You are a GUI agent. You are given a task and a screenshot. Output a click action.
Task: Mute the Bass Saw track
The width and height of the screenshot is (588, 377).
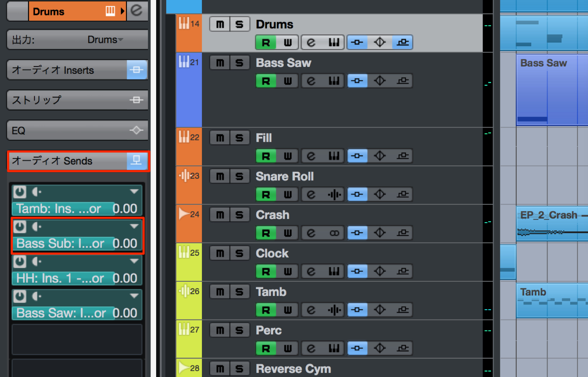coord(220,63)
